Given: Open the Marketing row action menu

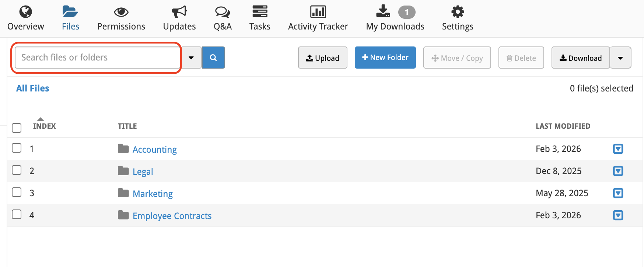Looking at the screenshot, I should 618,193.
